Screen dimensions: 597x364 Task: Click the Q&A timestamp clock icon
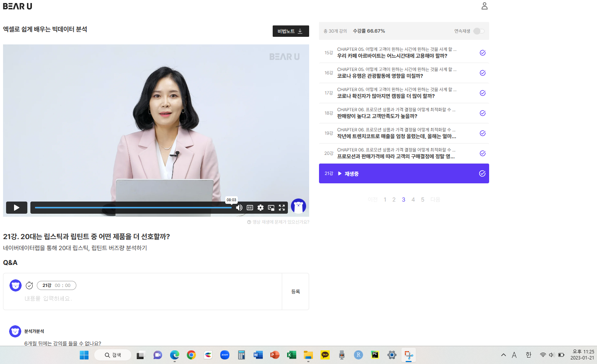[x=29, y=285]
